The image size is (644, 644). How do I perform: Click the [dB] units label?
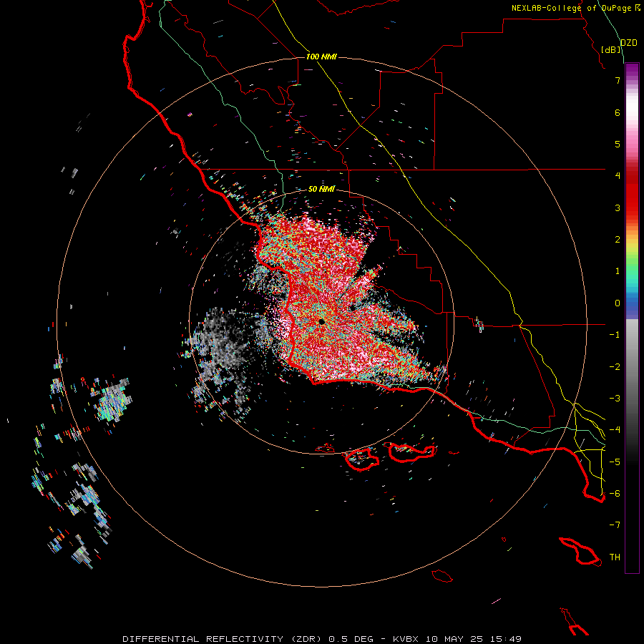[x=611, y=49]
